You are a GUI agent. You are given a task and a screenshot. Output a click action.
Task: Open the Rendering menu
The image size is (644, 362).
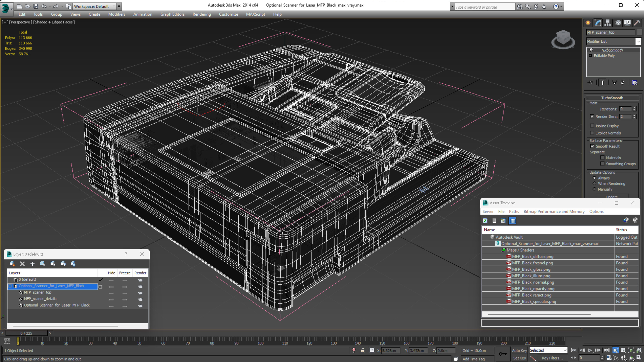coord(202,14)
